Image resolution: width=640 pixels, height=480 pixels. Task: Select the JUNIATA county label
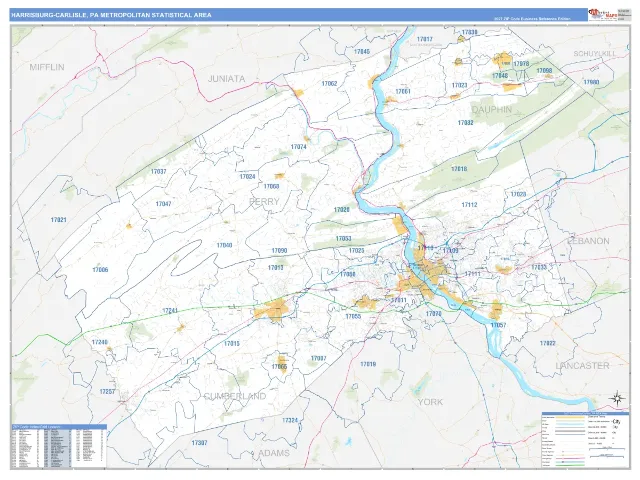click(227, 79)
